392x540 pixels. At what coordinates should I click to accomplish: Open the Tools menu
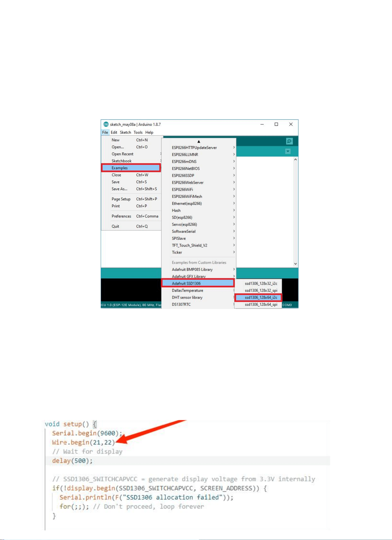pos(138,132)
